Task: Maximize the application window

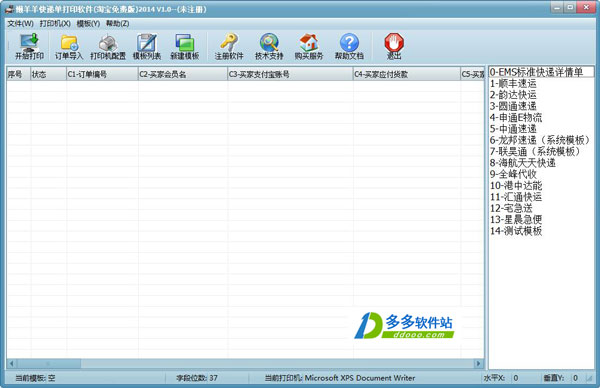Action: click(x=570, y=7)
